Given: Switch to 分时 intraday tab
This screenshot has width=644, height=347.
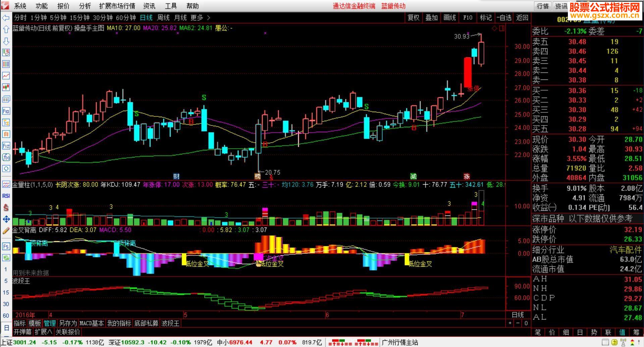Looking at the screenshot, I should (20, 18).
